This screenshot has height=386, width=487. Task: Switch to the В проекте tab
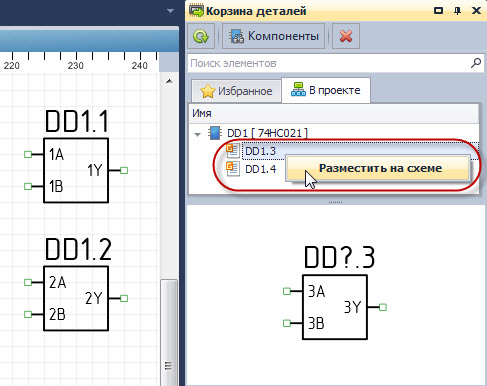coord(326,90)
